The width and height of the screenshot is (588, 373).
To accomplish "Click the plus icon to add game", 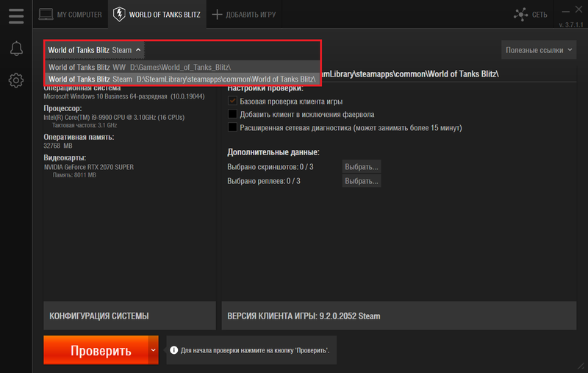I will (217, 14).
